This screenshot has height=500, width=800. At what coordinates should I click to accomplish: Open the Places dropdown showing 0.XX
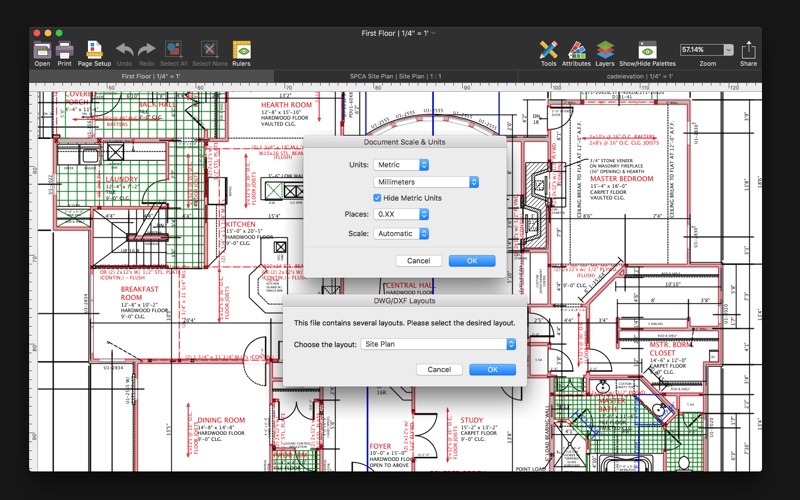(401, 214)
